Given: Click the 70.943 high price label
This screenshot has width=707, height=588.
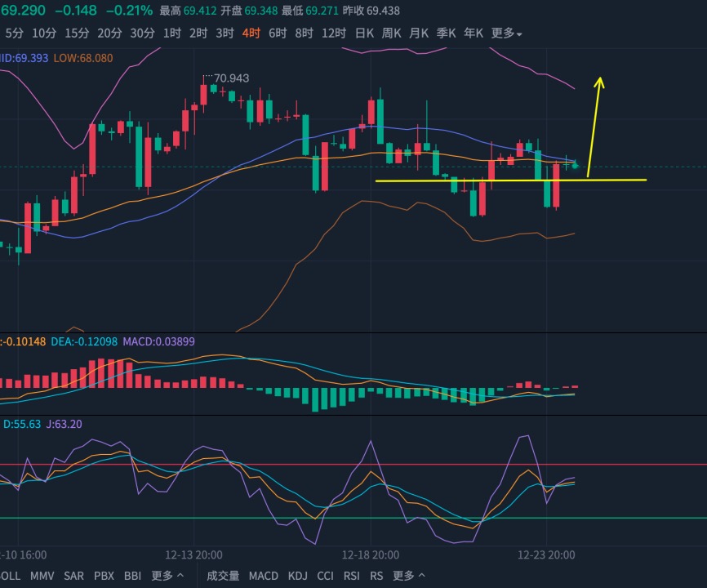Looking at the screenshot, I should click(x=231, y=78).
